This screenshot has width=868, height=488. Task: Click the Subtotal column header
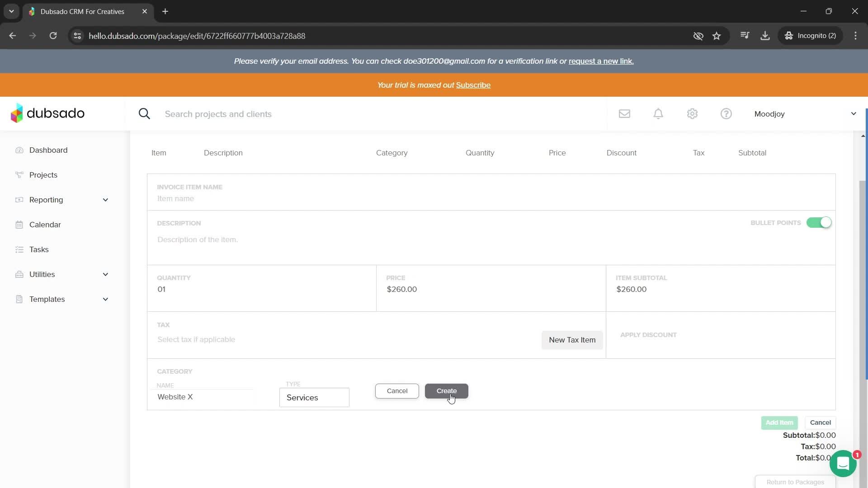pyautogui.click(x=752, y=153)
